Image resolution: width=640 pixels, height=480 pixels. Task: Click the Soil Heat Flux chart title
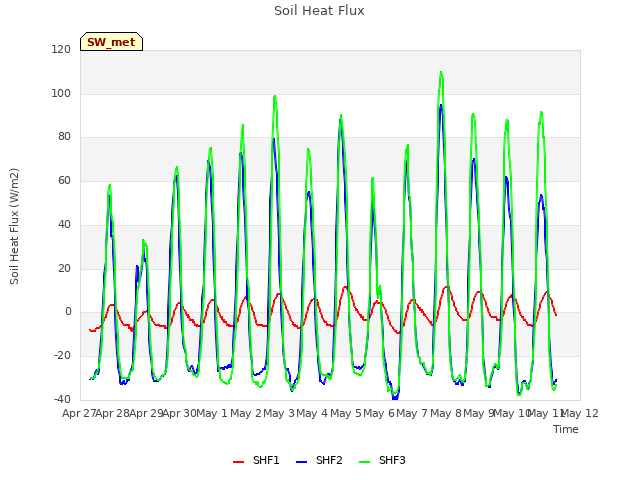click(319, 11)
